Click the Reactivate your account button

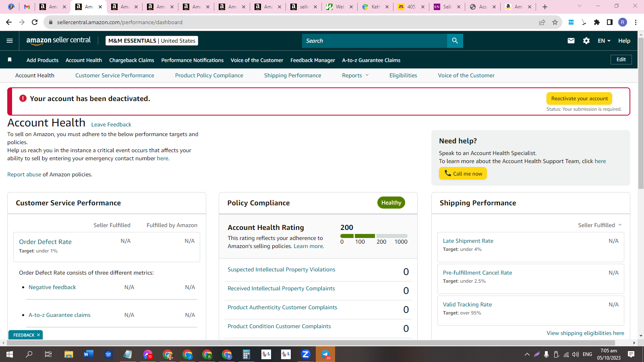(x=580, y=99)
